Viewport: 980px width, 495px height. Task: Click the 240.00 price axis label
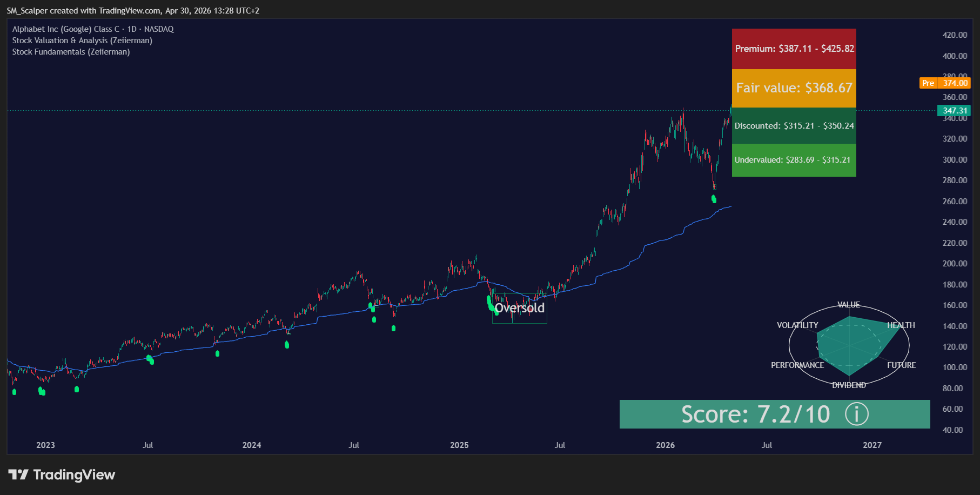click(955, 222)
